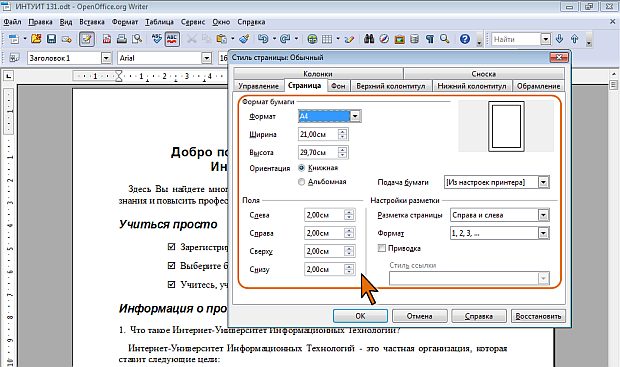620x367 pixels.
Task: Switch to the Нижний колонтитул tab
Action: click(472, 86)
